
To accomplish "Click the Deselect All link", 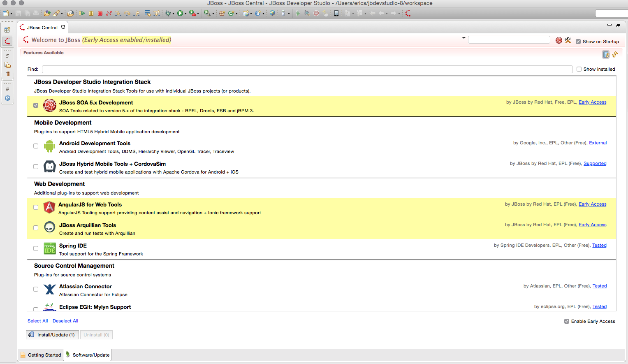I will pyautogui.click(x=65, y=321).
